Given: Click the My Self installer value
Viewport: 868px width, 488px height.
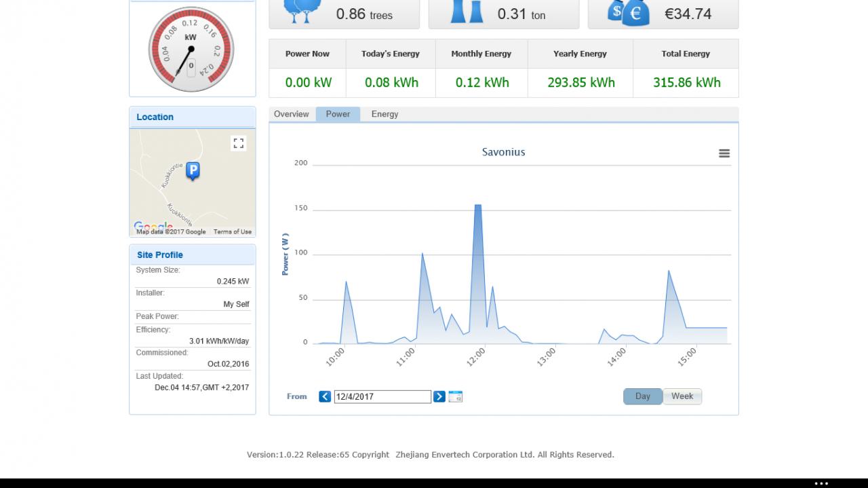Looking at the screenshot, I should coord(237,304).
